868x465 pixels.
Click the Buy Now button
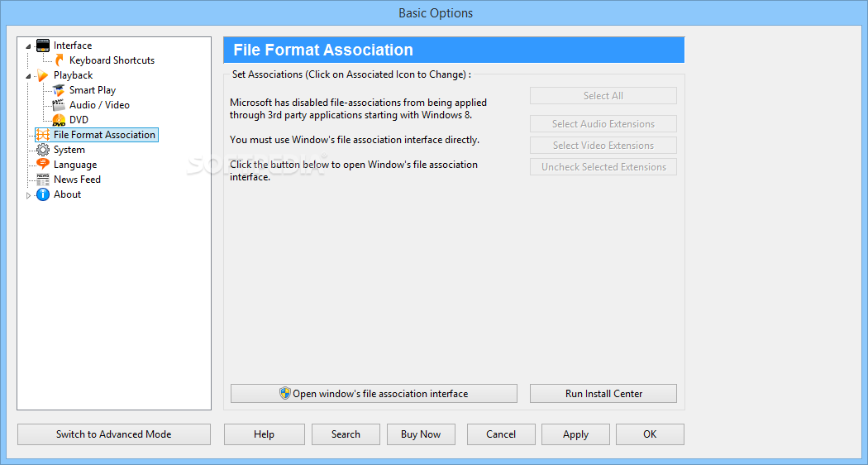421,434
